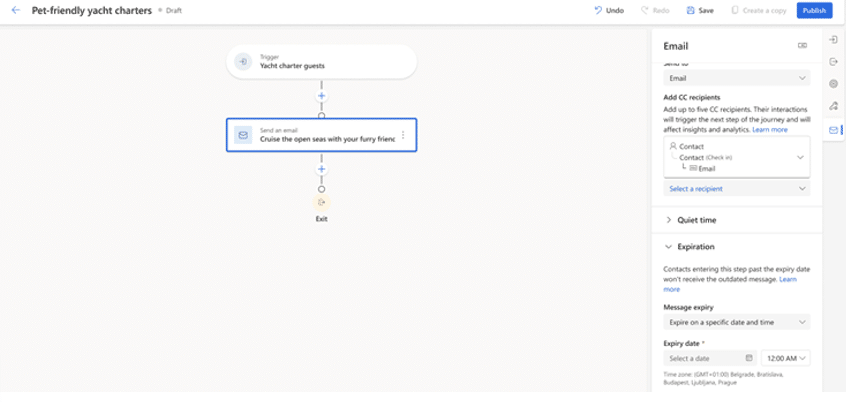This screenshot has height=402, width=846.
Task: Open the Select a recipient dropdown
Action: coord(737,188)
